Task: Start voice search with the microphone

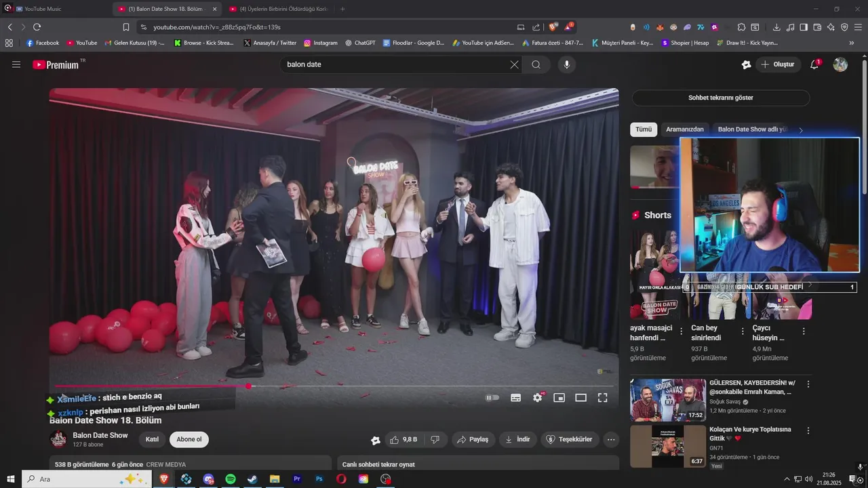Action: 567,64
